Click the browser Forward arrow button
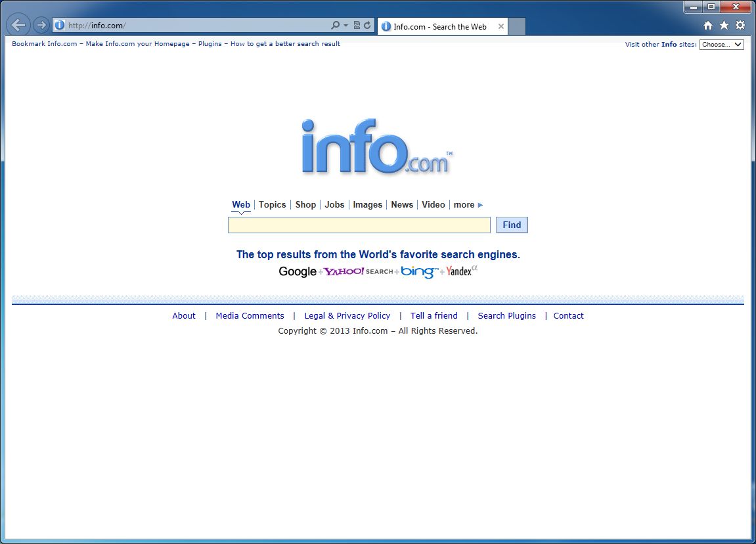This screenshot has width=756, height=544. point(41,24)
